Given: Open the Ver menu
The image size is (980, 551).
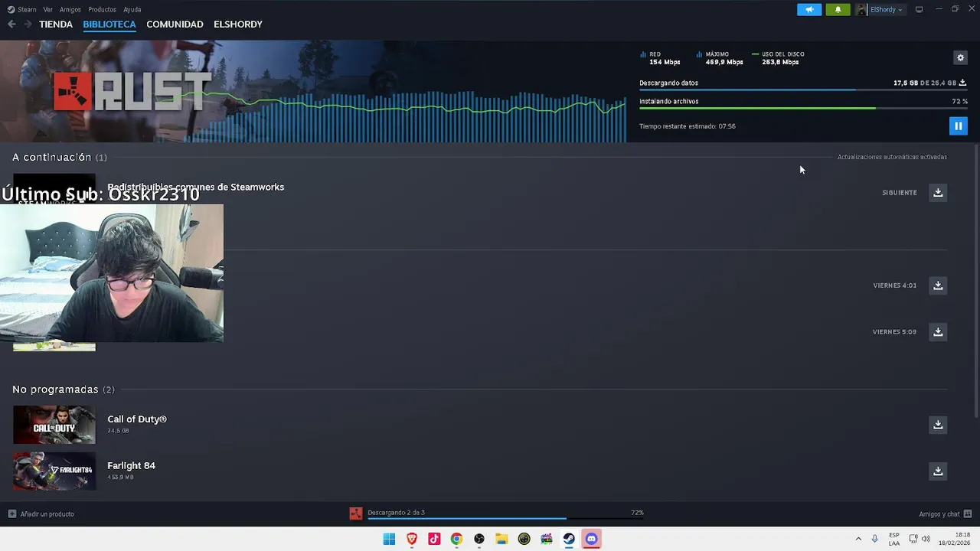Looking at the screenshot, I should coord(48,9).
